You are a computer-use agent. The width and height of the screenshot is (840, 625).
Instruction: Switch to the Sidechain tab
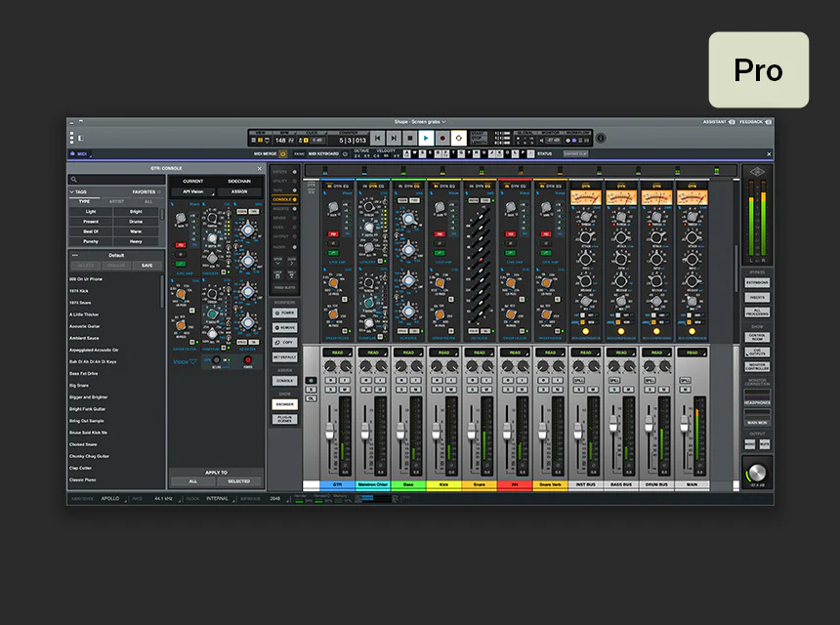[239, 181]
